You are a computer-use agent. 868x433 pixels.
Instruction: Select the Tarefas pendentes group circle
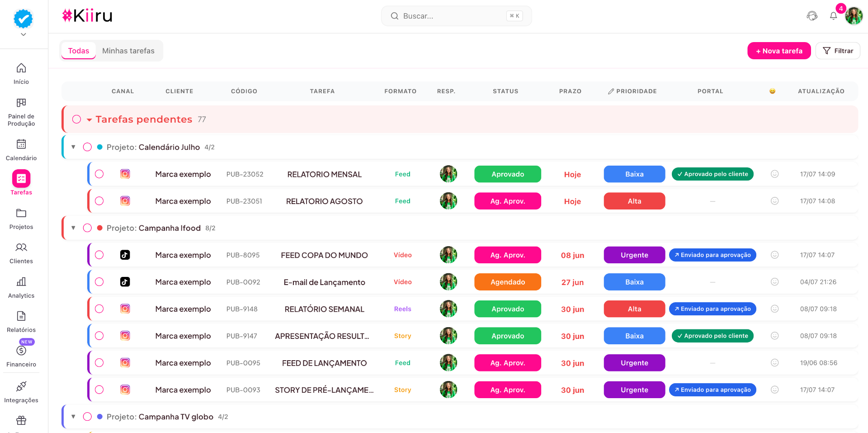pyautogui.click(x=77, y=119)
